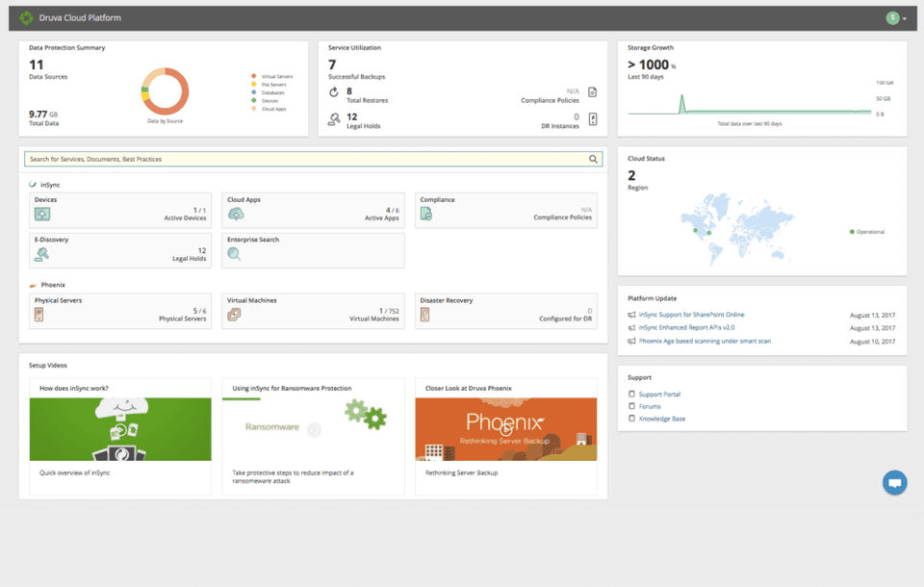Click the Virtual Machines icon
This screenshot has width=924, height=587.
pos(234,315)
